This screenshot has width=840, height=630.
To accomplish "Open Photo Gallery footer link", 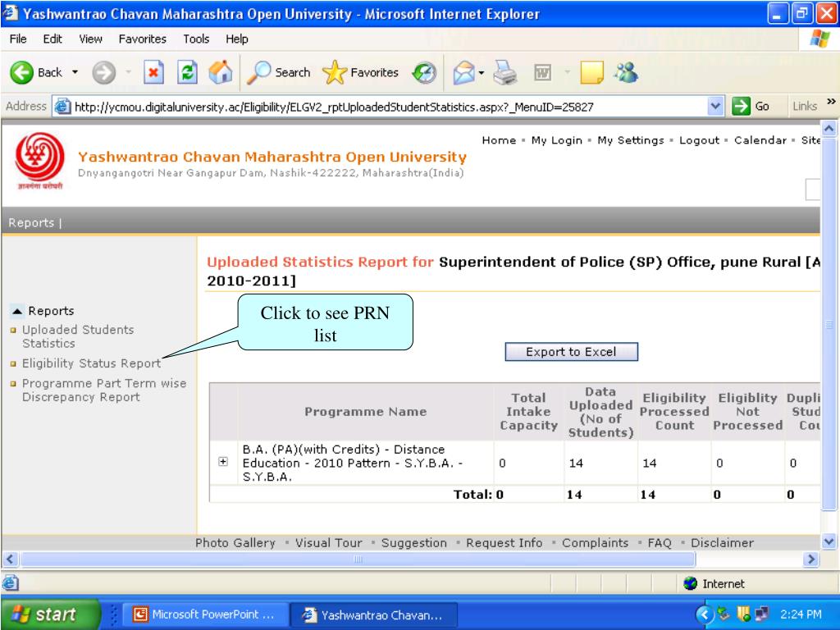I will click(235, 543).
